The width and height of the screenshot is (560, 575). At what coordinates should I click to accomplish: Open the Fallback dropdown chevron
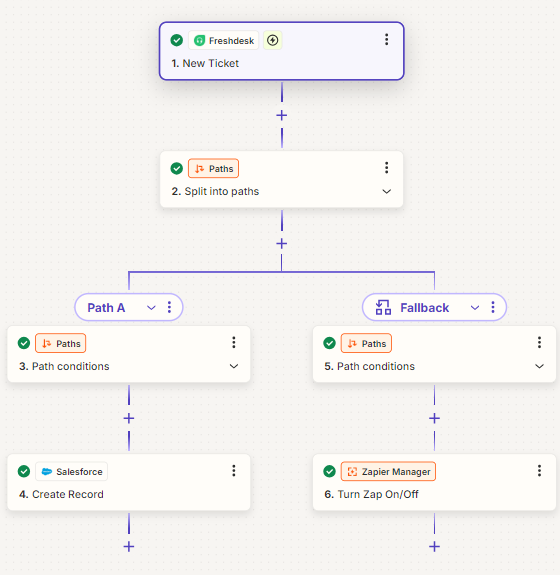[x=475, y=308]
